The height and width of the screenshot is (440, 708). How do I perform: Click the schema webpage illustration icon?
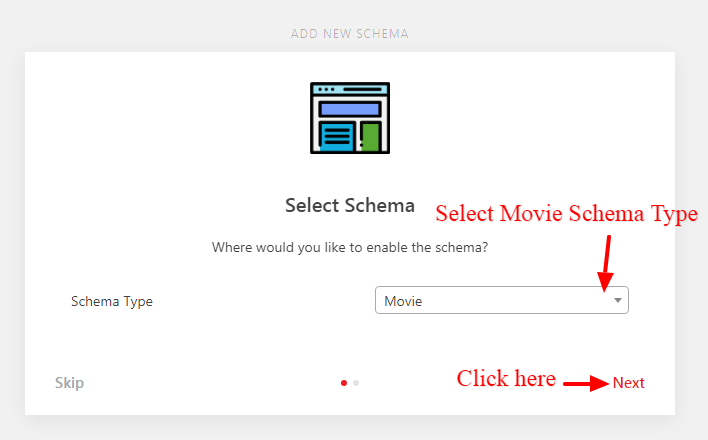pos(350,118)
